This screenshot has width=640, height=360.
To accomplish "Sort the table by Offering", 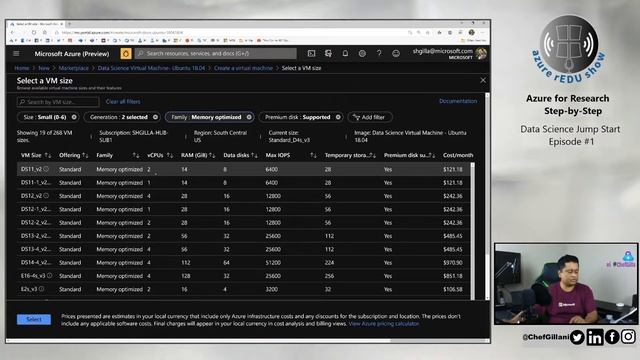I will (x=73, y=156).
